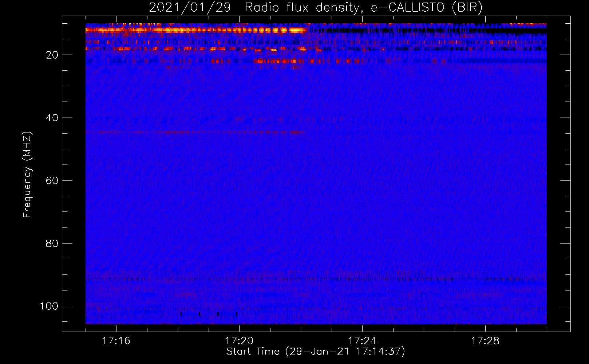The height and width of the screenshot is (364, 589).
Task: Click the faint red horizontal band near 45 MHz
Action: pos(195,132)
